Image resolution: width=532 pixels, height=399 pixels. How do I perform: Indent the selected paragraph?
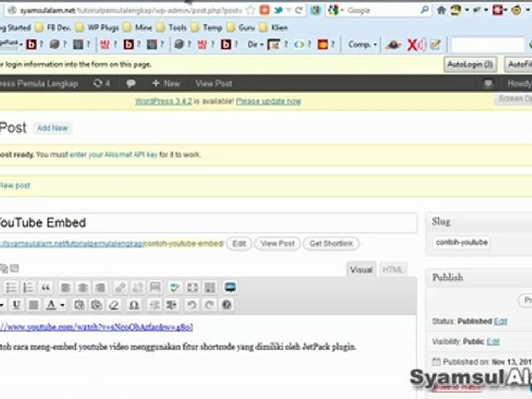(172, 305)
